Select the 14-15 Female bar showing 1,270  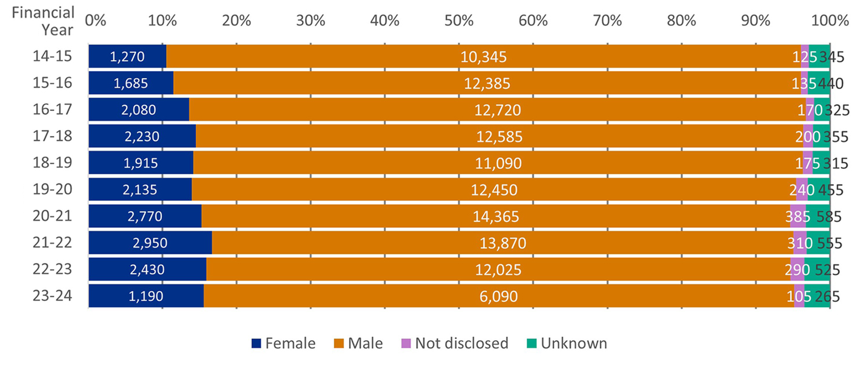pyautogui.click(x=127, y=57)
